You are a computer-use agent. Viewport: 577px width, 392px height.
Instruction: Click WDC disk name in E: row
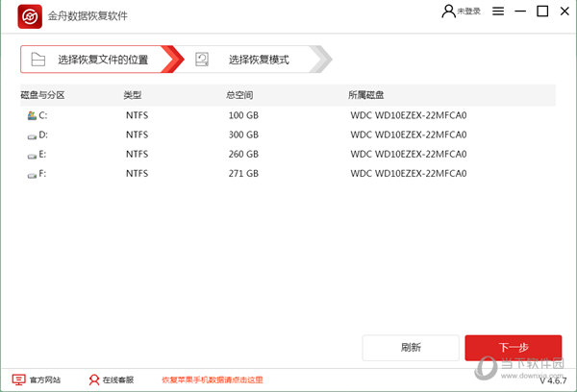coord(409,154)
